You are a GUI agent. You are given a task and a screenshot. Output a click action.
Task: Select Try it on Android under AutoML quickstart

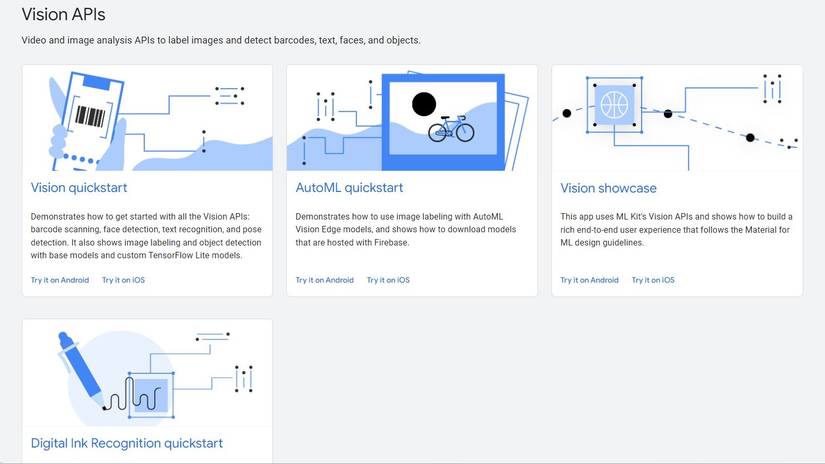(325, 280)
